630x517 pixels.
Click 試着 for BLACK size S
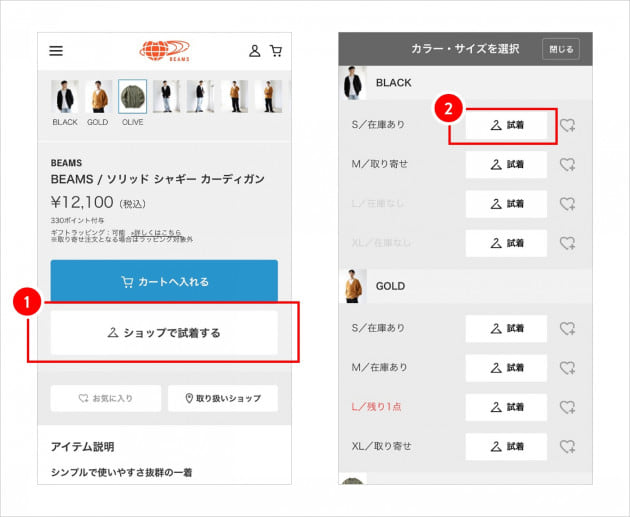[x=506, y=125]
